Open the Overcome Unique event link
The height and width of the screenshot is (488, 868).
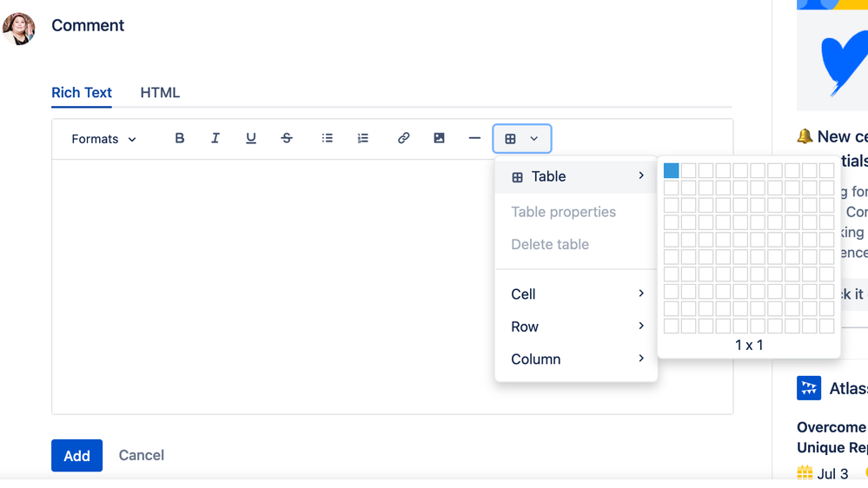click(x=832, y=437)
